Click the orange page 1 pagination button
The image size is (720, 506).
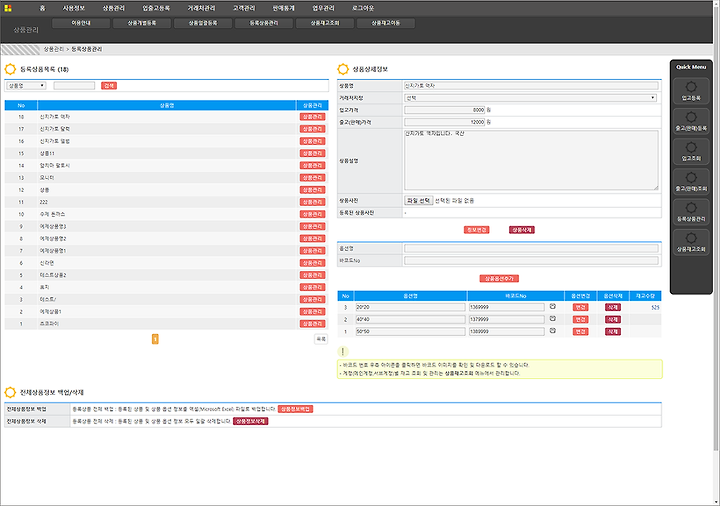pyautogui.click(x=155, y=339)
